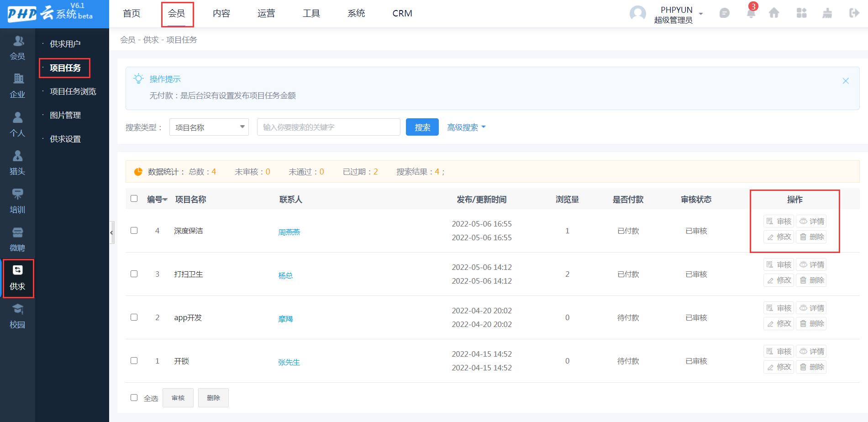Click 删除 for 深度保洁 row

pyautogui.click(x=811, y=237)
